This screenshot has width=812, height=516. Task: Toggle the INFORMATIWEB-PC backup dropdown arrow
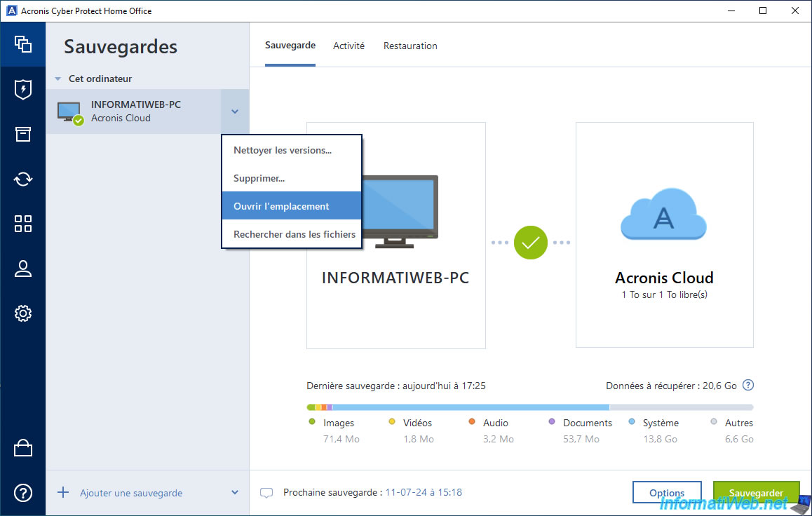click(235, 111)
